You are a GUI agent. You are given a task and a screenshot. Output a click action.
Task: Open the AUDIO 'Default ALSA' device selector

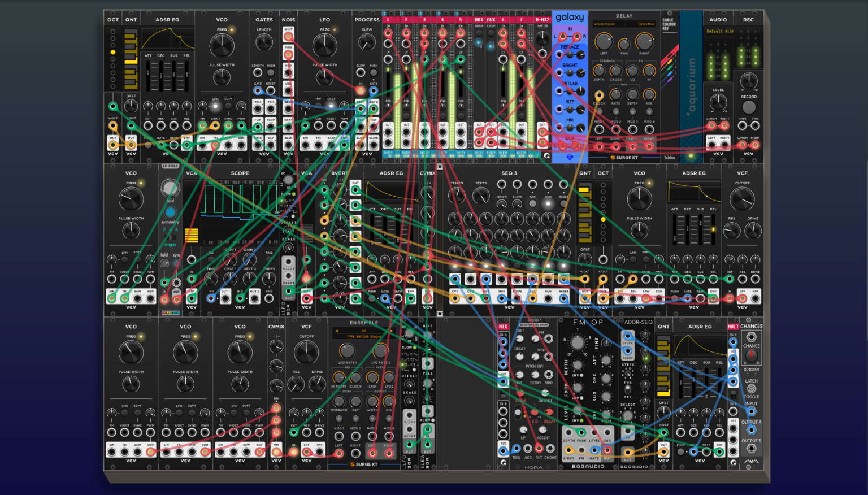718,31
